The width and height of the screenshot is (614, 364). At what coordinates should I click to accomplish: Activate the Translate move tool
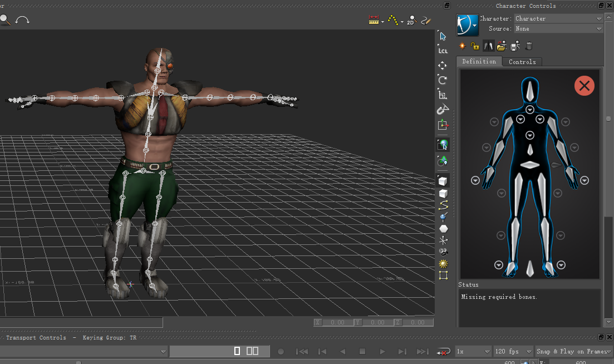point(443,66)
